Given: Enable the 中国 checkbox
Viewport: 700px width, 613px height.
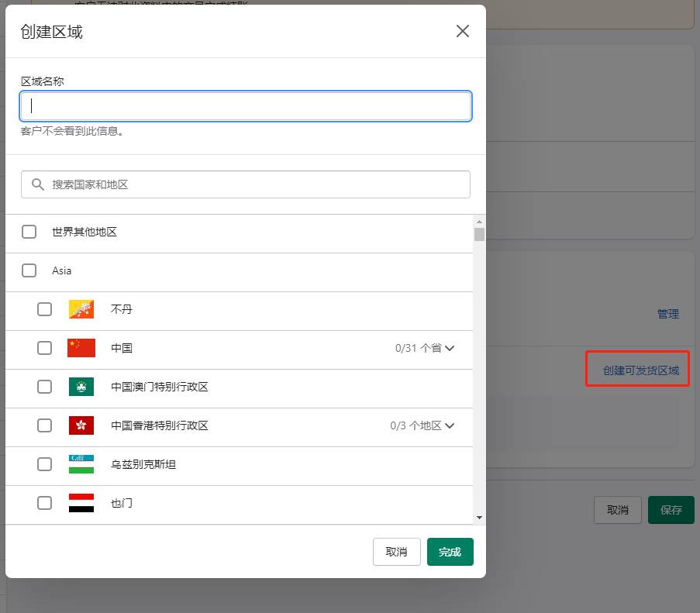Looking at the screenshot, I should coord(44,348).
